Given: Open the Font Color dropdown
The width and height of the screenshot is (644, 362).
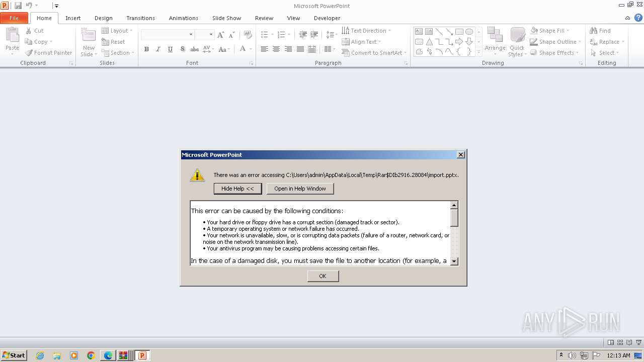Looking at the screenshot, I should [250, 49].
